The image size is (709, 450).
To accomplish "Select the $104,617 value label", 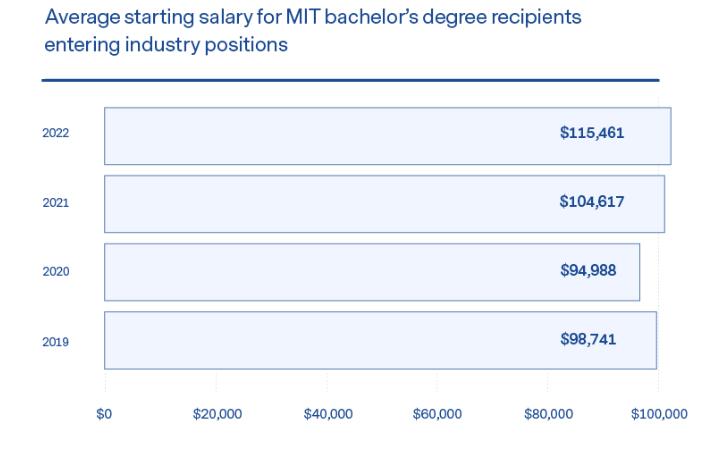I will (591, 201).
